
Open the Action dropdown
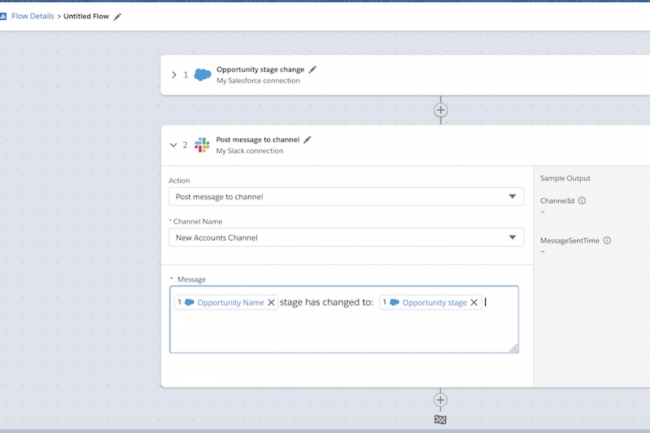[x=346, y=196]
